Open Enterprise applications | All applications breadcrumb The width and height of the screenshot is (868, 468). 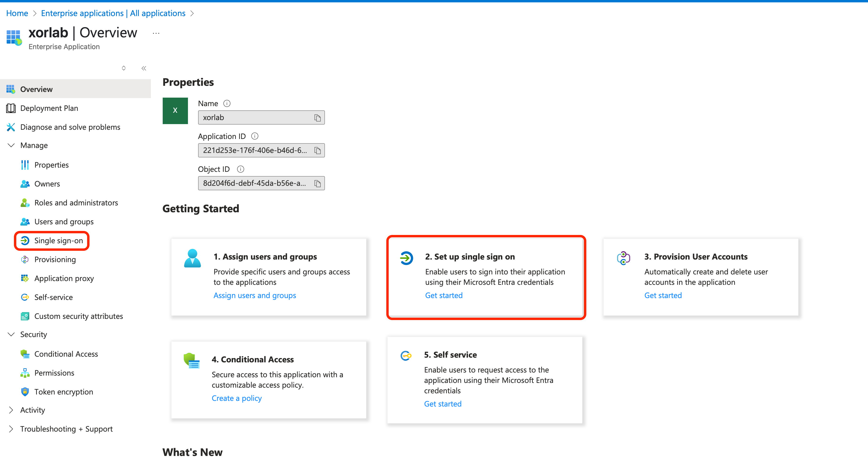[113, 13]
